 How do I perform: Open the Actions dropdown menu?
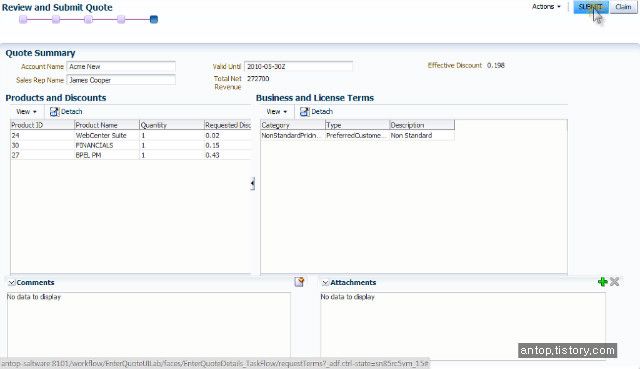[x=546, y=7]
